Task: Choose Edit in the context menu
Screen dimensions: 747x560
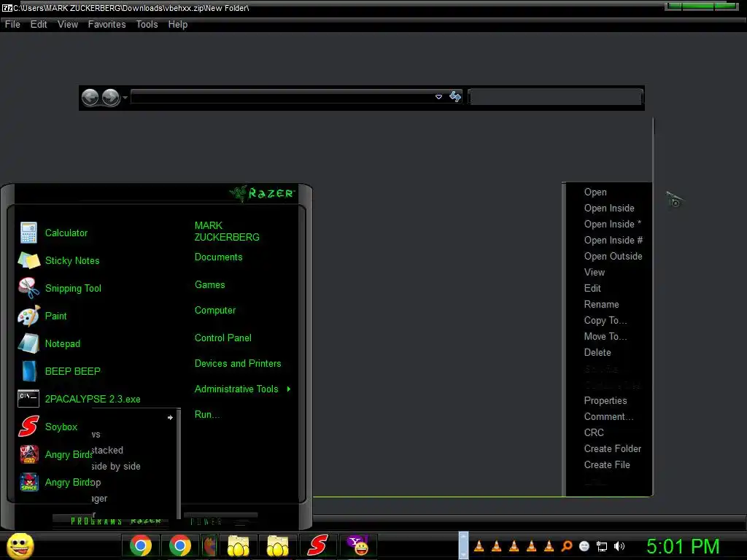Action: tap(592, 288)
